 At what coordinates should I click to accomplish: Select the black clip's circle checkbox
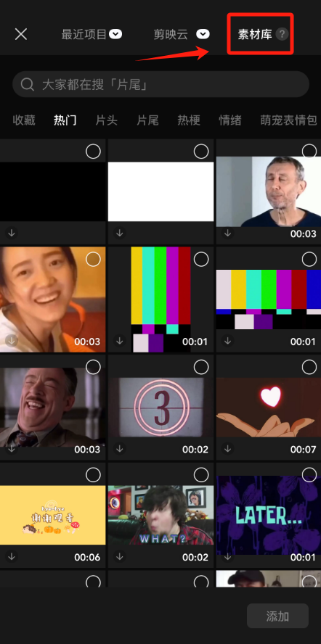point(93,152)
